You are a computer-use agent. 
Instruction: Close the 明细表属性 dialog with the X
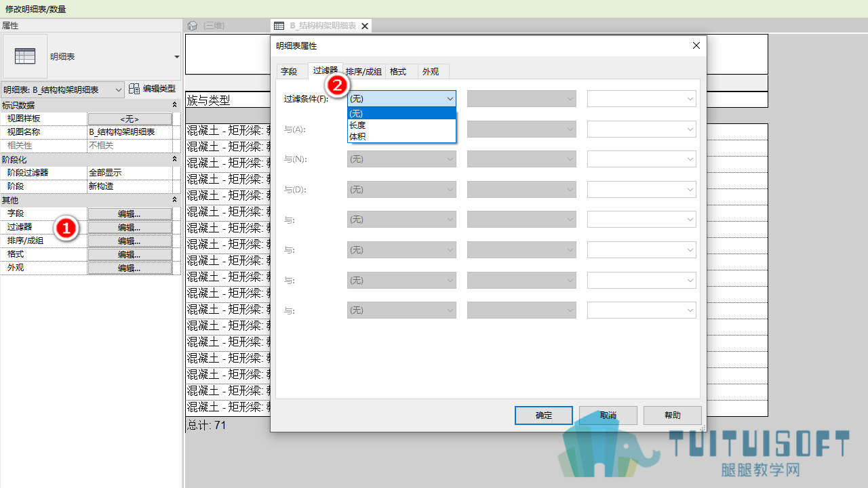coord(696,45)
